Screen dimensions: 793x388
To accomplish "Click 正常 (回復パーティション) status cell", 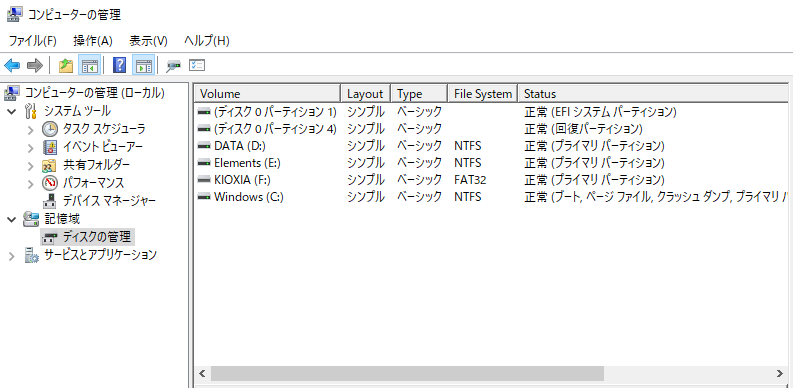I will (583, 129).
